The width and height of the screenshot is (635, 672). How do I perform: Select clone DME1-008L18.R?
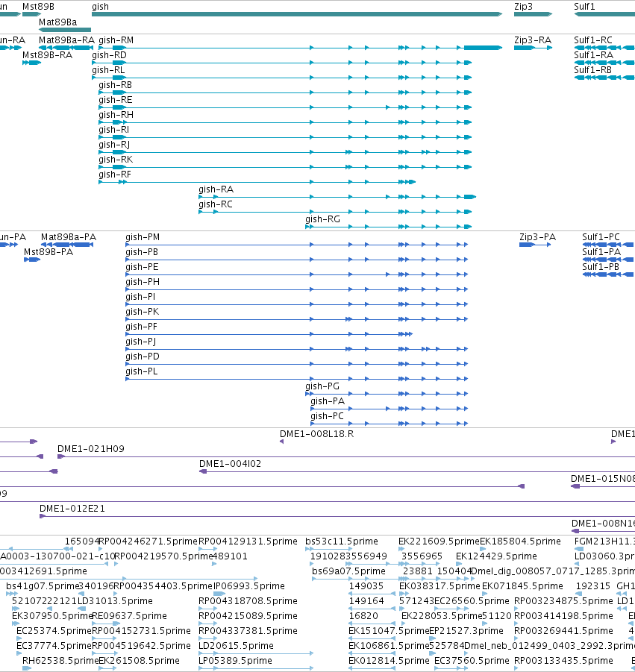tap(282, 442)
